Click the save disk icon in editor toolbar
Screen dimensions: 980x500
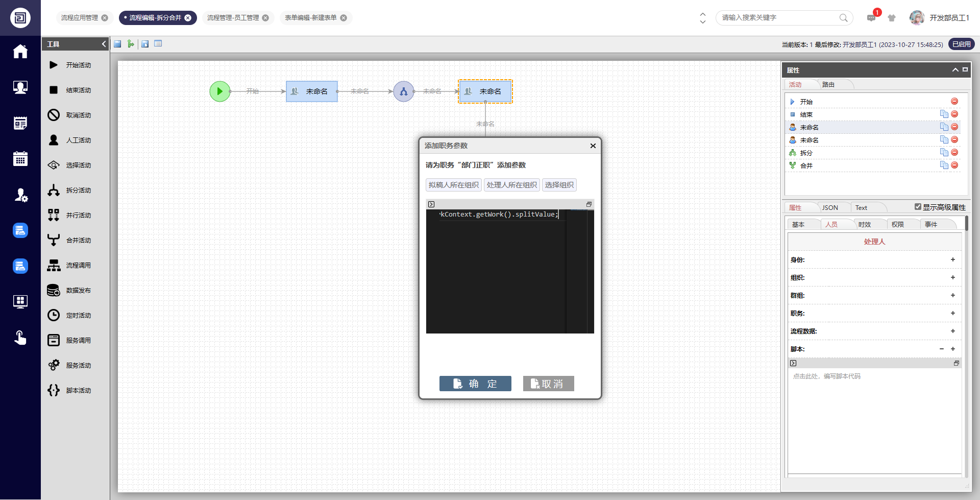pyautogui.click(x=117, y=44)
